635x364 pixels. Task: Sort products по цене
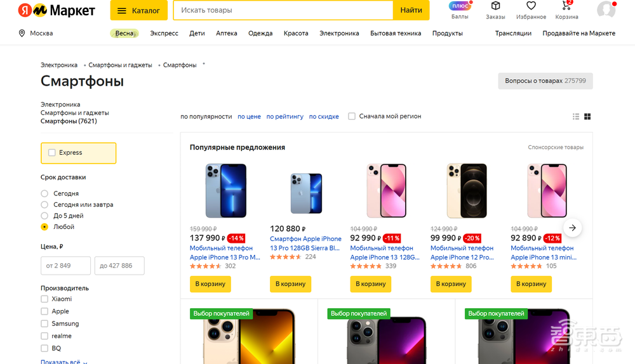pyautogui.click(x=249, y=117)
